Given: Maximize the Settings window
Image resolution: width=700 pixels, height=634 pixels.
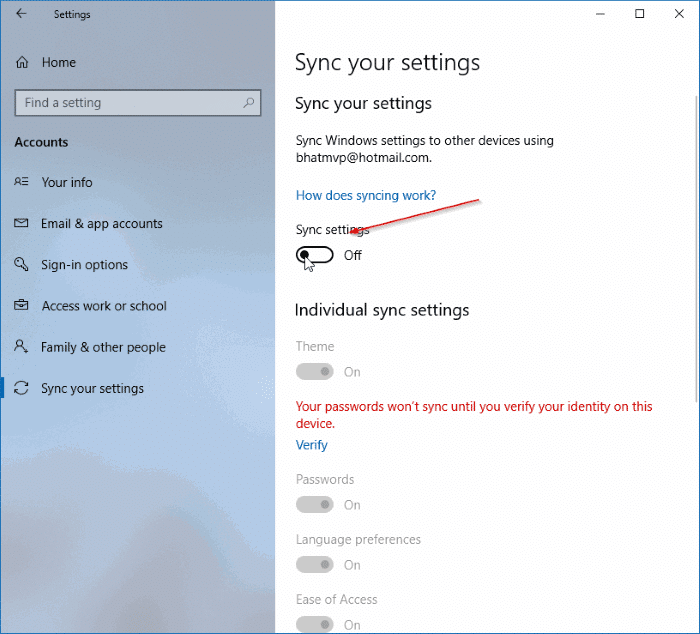Looking at the screenshot, I should (x=639, y=14).
